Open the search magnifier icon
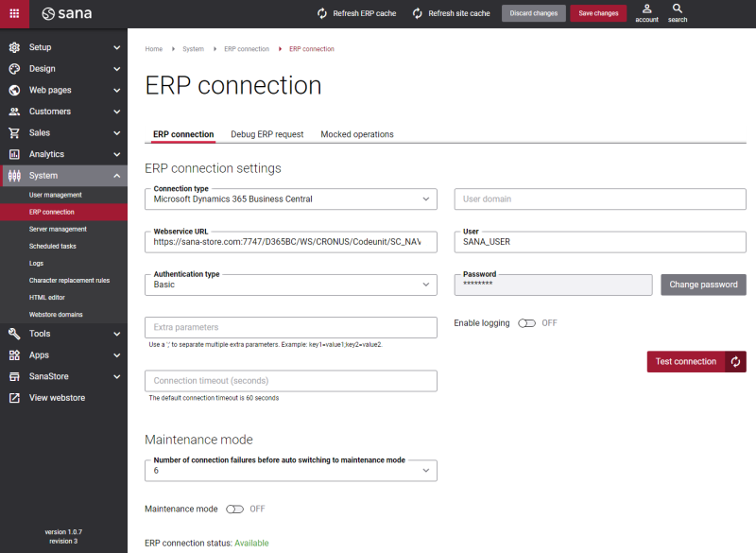756x553 pixels. (x=678, y=9)
